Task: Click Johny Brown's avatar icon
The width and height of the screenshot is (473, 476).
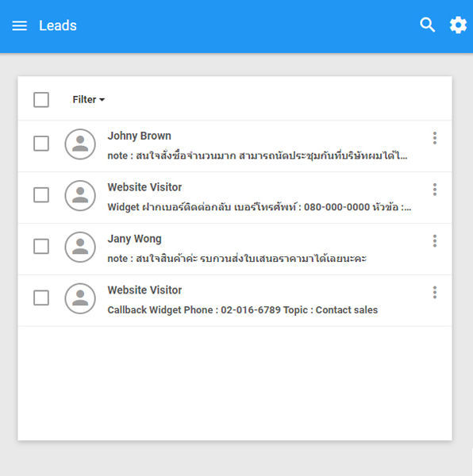Action: click(80, 144)
